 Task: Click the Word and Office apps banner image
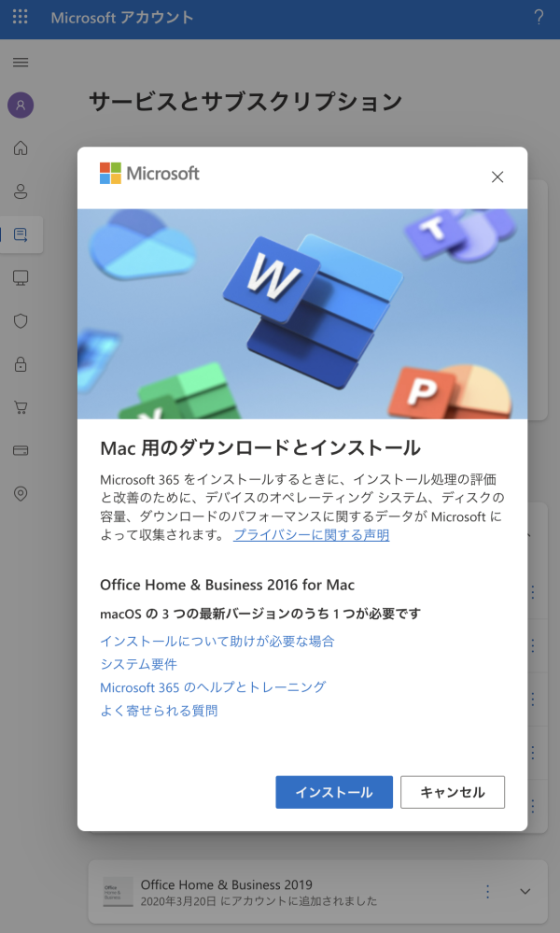(302, 314)
